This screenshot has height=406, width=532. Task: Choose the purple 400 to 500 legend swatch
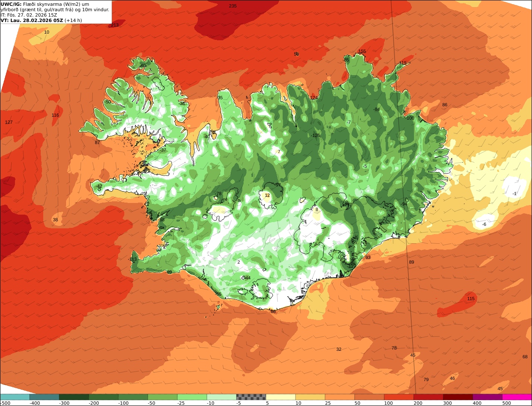pos(488,397)
